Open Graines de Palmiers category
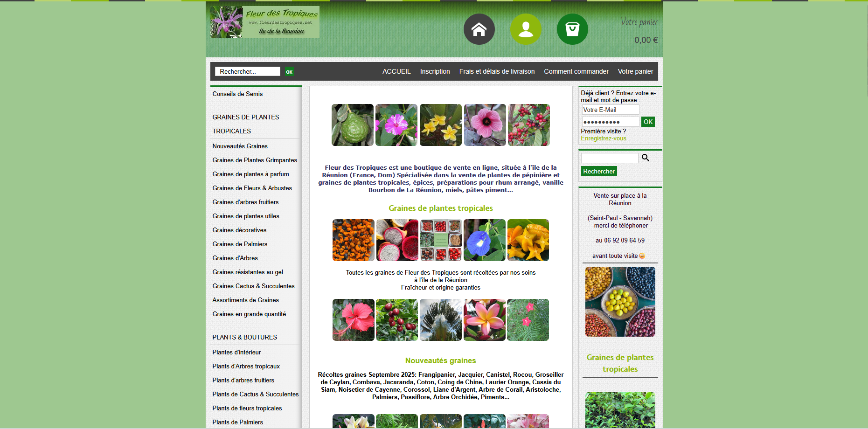This screenshot has height=429, width=868. [240, 244]
